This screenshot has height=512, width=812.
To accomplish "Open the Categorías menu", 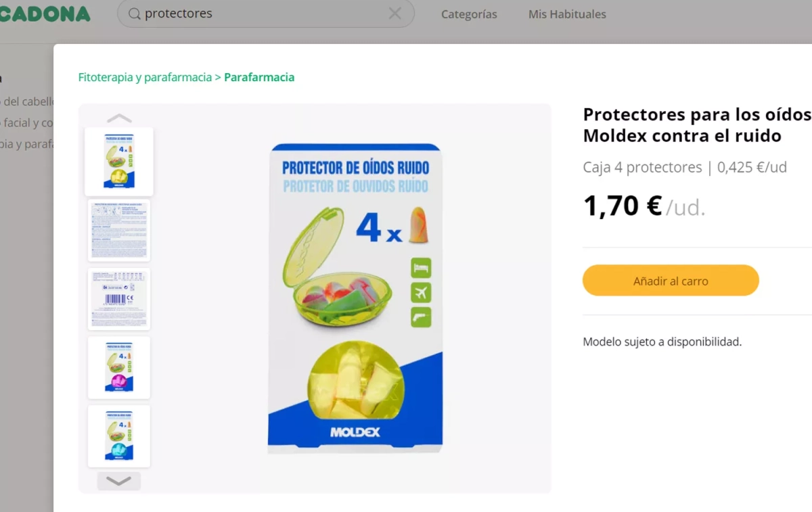I will tap(469, 14).
